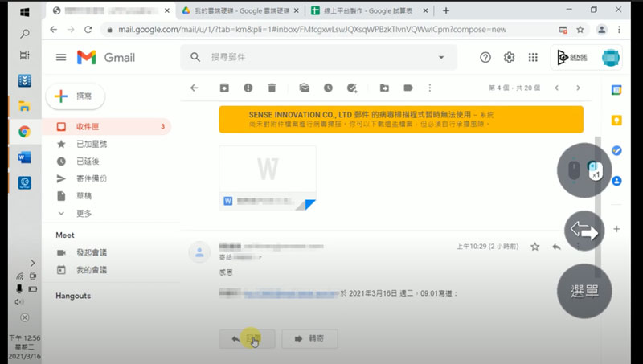The width and height of the screenshot is (643, 364).
Task: Click the 選單 overlay menu button
Action: click(x=584, y=291)
